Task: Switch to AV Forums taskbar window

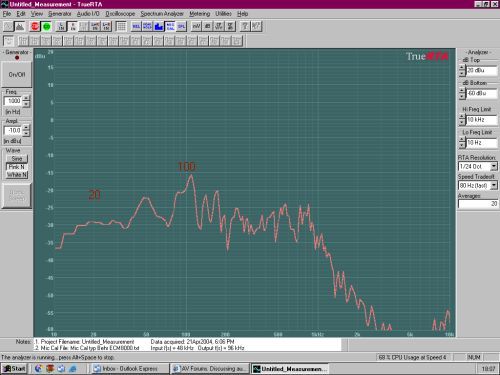Action: [210, 369]
